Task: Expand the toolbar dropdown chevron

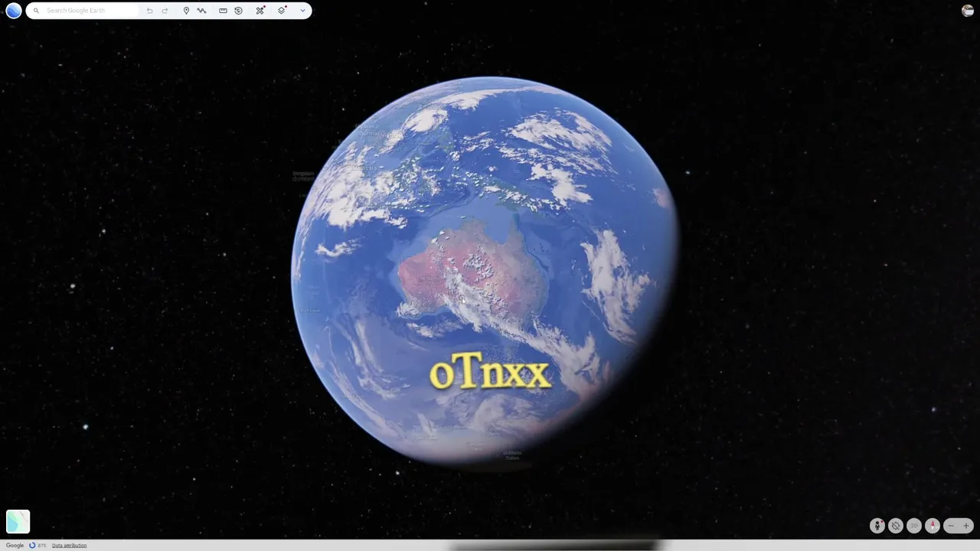Action: [x=302, y=11]
